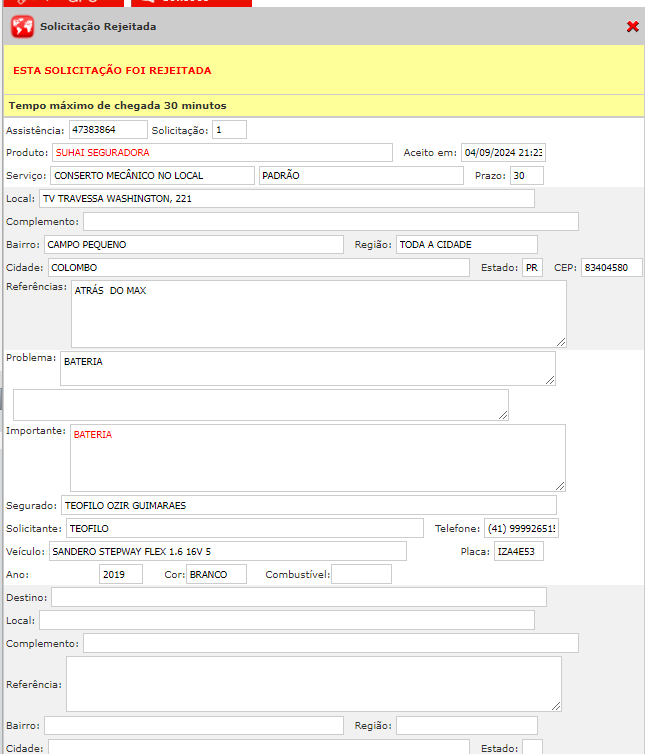Click the empty Referência text area

pos(314,684)
